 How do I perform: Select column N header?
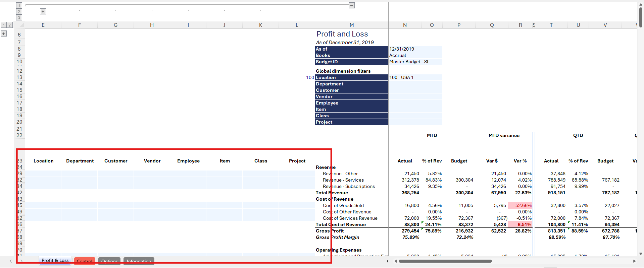click(405, 25)
